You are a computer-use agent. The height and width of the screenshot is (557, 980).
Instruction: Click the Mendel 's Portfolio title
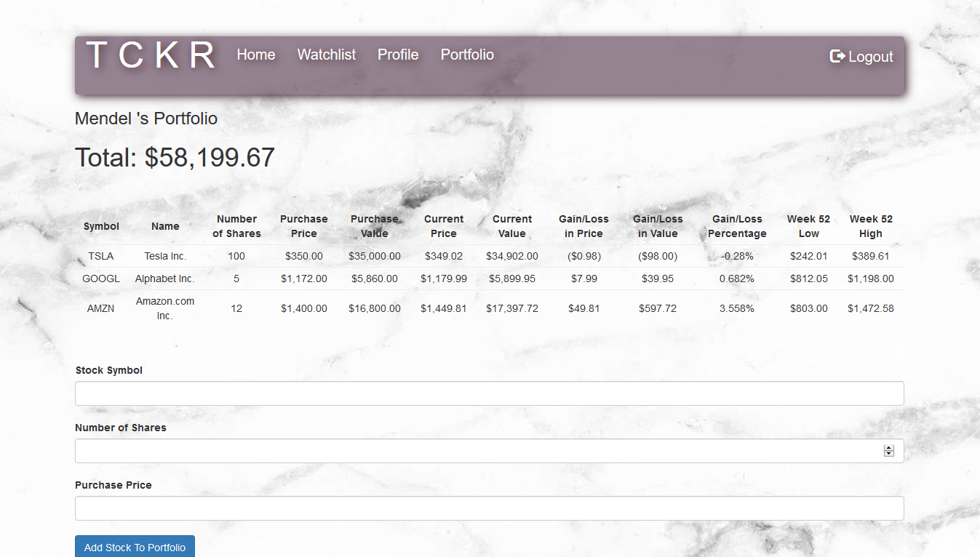[146, 119]
